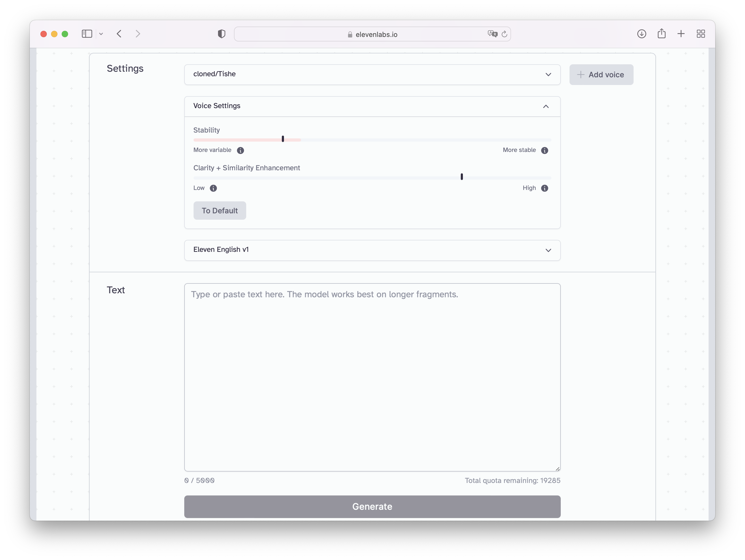745x560 pixels.
Task: Click the Stability slider handle
Action: tap(283, 139)
